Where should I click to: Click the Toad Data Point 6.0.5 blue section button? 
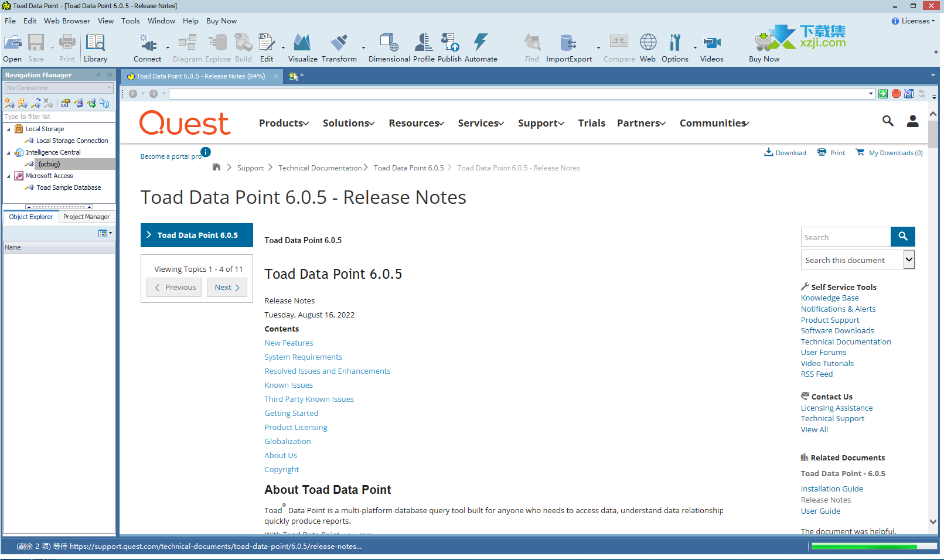(197, 235)
